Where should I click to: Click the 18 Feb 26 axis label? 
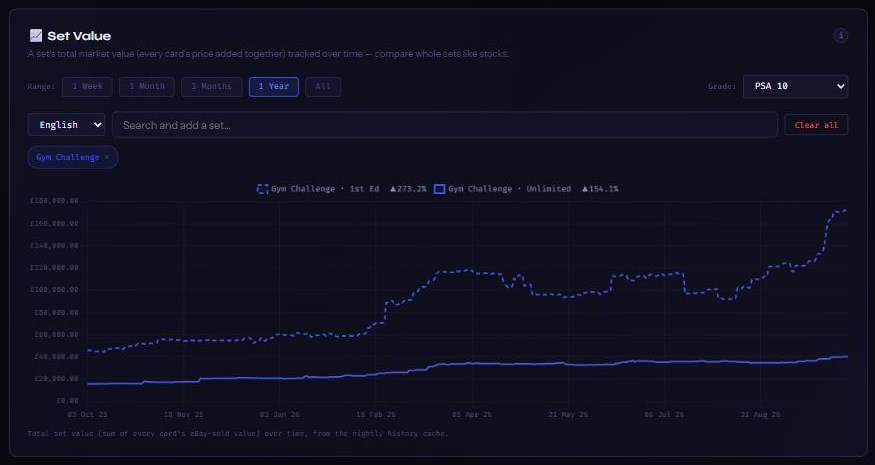coord(376,415)
